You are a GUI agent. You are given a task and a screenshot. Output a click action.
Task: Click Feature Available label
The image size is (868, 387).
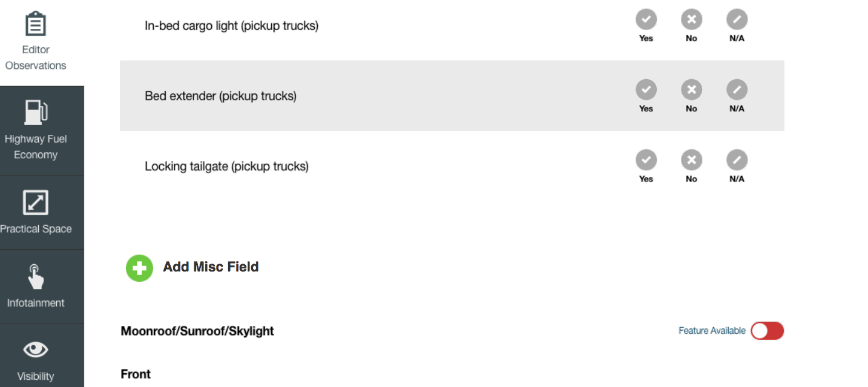click(x=712, y=331)
